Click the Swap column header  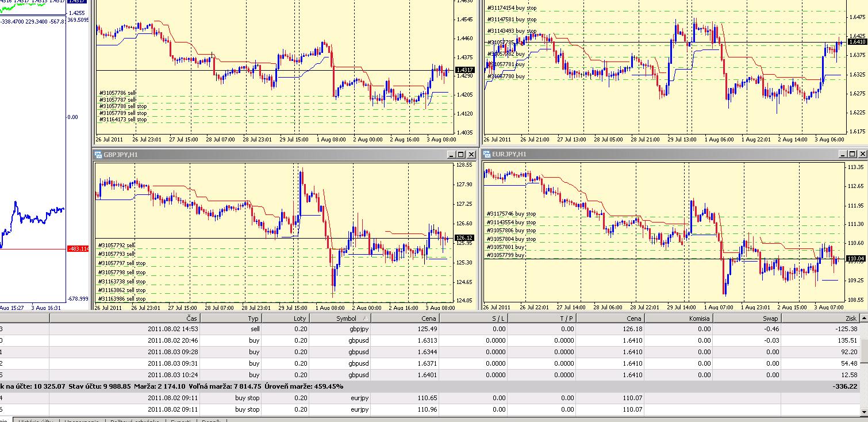click(747, 318)
